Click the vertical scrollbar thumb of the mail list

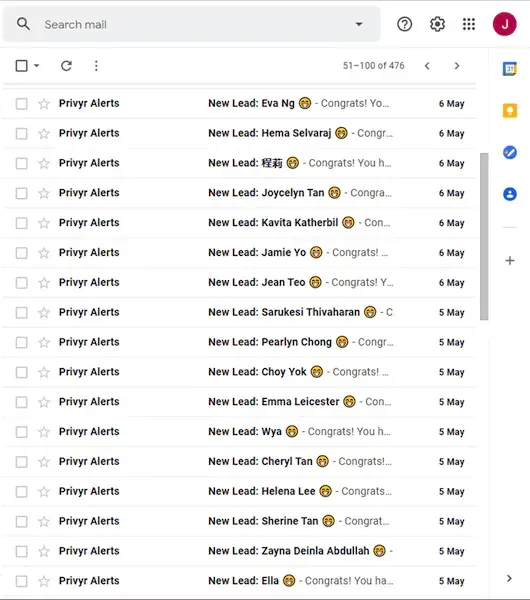(x=484, y=236)
